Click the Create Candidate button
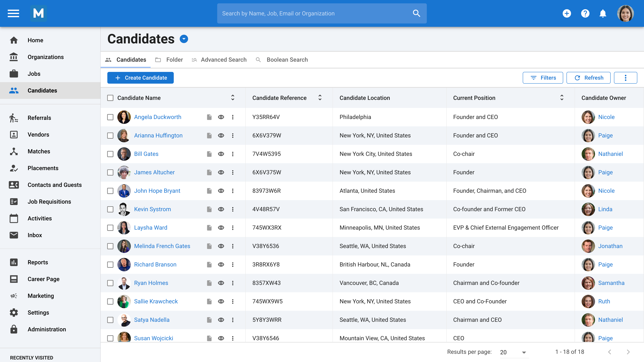Viewport: 644px width, 362px height. click(140, 78)
